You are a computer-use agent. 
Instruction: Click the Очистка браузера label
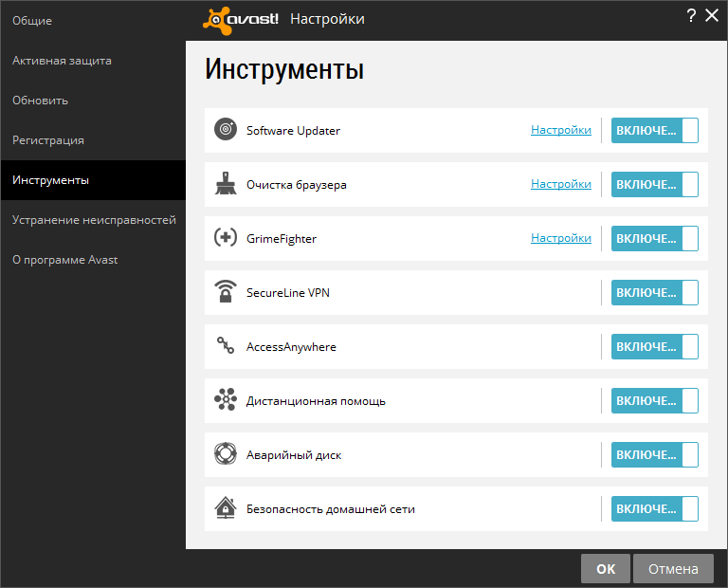pos(296,185)
